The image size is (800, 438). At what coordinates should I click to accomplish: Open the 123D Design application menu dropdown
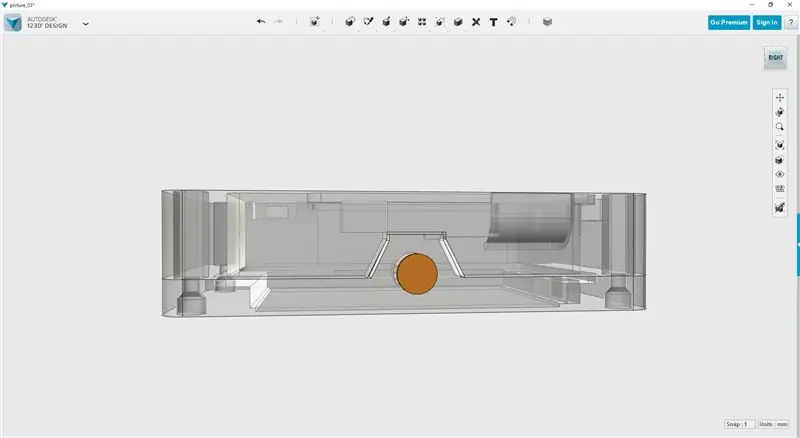pyautogui.click(x=86, y=23)
